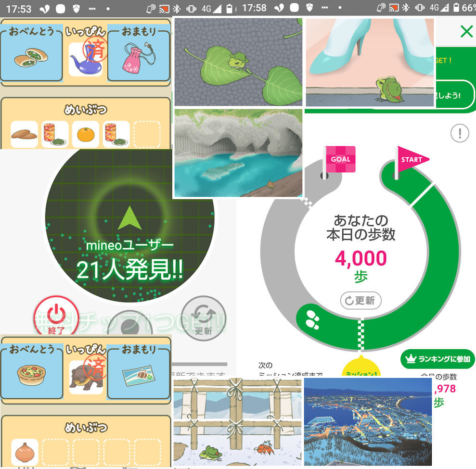Open frog sleeping on leaf photo
Image resolution: width=476 pixels, height=469 pixels.
point(238,62)
